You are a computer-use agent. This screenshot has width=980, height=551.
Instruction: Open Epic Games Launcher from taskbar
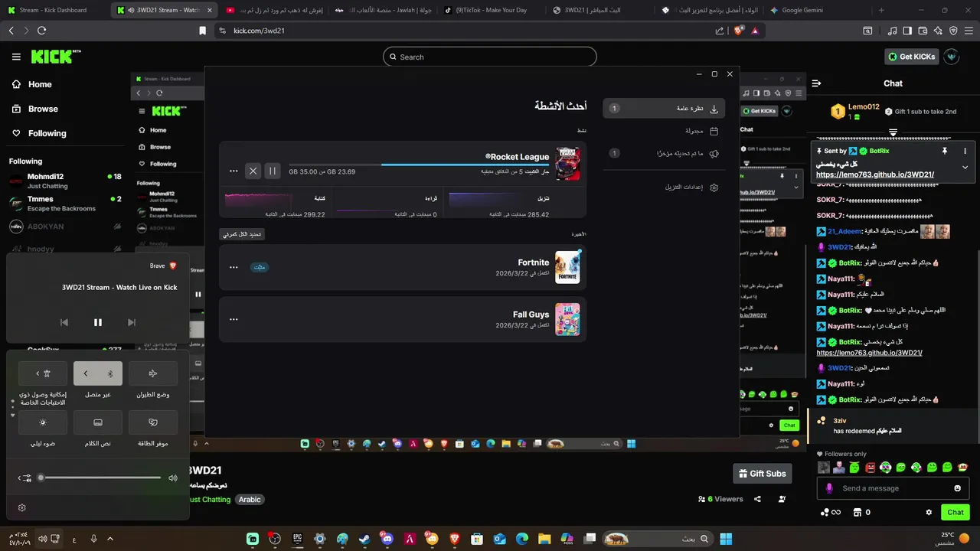(x=297, y=539)
